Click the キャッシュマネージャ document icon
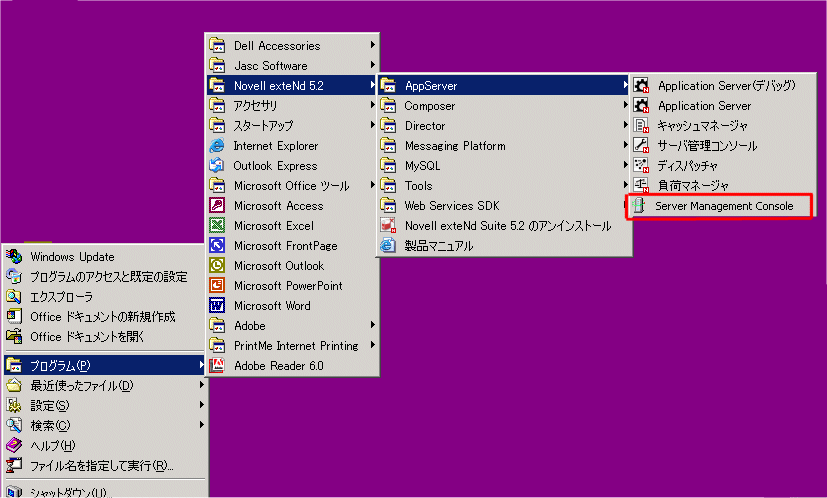 coord(641,126)
